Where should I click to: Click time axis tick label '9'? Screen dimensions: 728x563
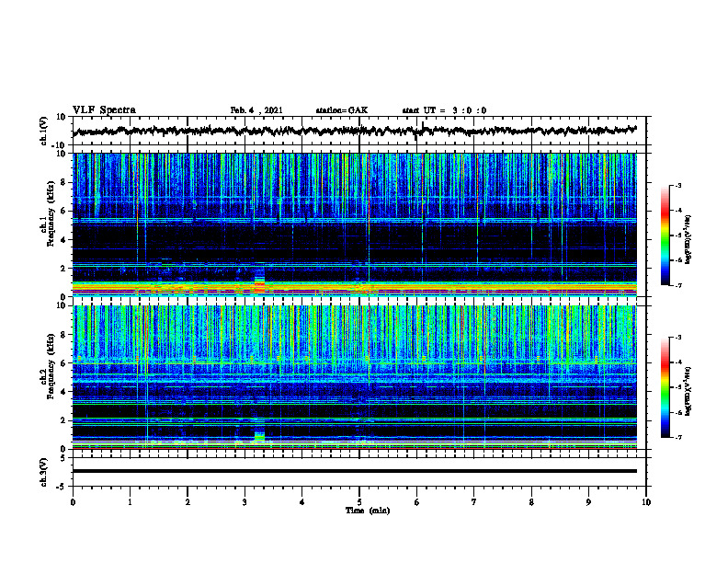click(588, 502)
